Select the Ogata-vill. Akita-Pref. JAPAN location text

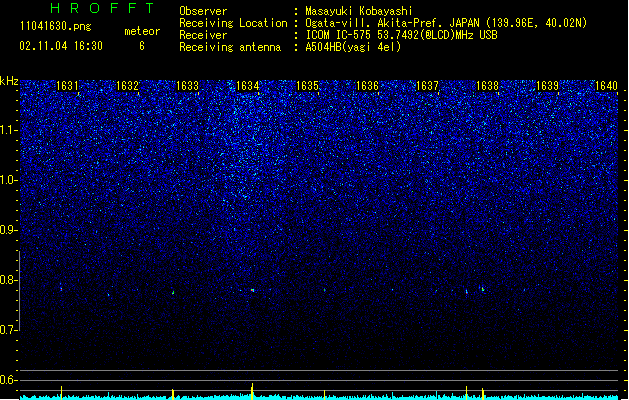coord(446,23)
